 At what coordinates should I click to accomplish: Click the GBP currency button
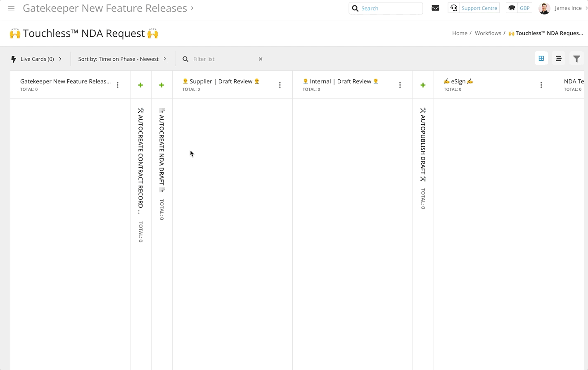click(x=519, y=8)
